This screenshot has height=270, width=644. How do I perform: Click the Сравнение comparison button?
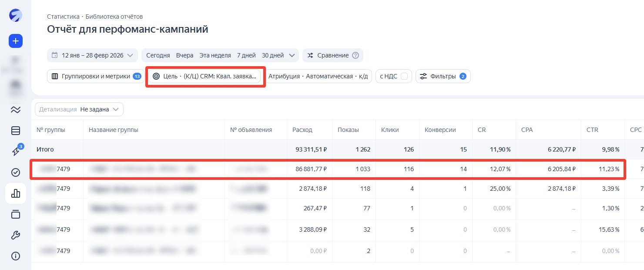click(332, 55)
